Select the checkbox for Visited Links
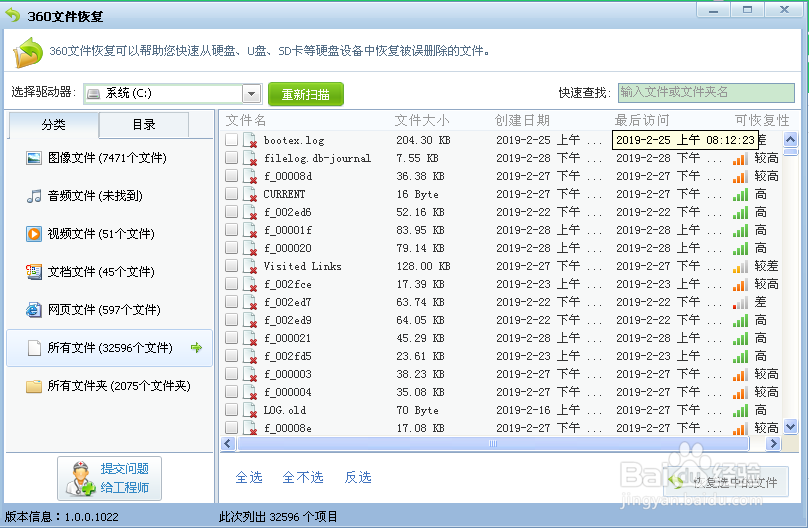809x528 pixels. coord(231,265)
